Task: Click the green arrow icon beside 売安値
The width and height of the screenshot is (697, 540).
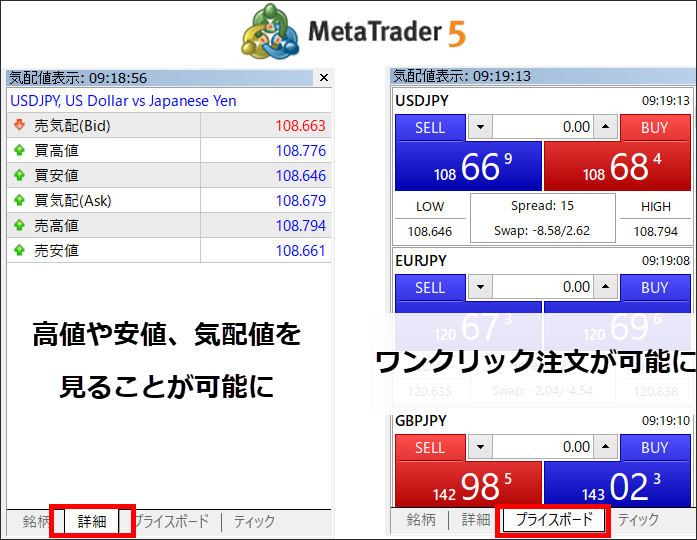Action: point(18,250)
